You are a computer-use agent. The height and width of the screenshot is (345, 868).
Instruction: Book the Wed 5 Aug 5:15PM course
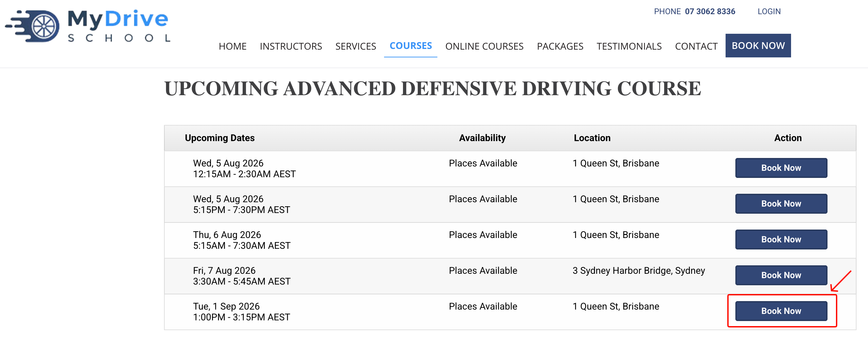coord(781,204)
